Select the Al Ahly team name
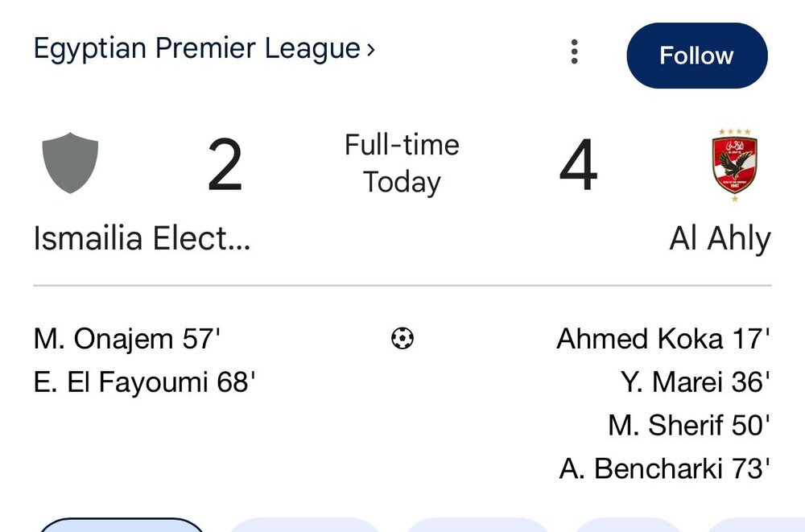 [720, 239]
